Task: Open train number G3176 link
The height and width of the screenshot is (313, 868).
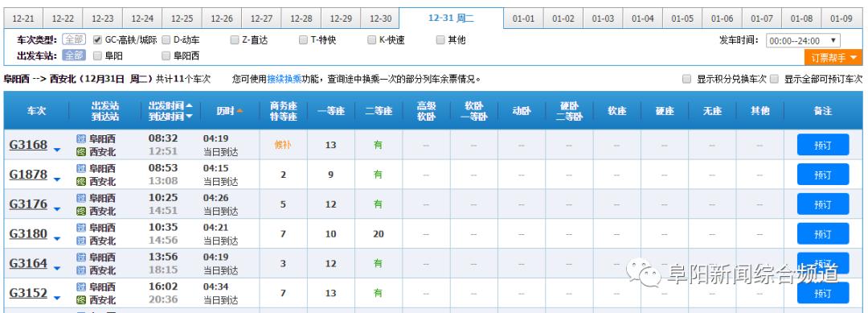Action: coord(28,204)
